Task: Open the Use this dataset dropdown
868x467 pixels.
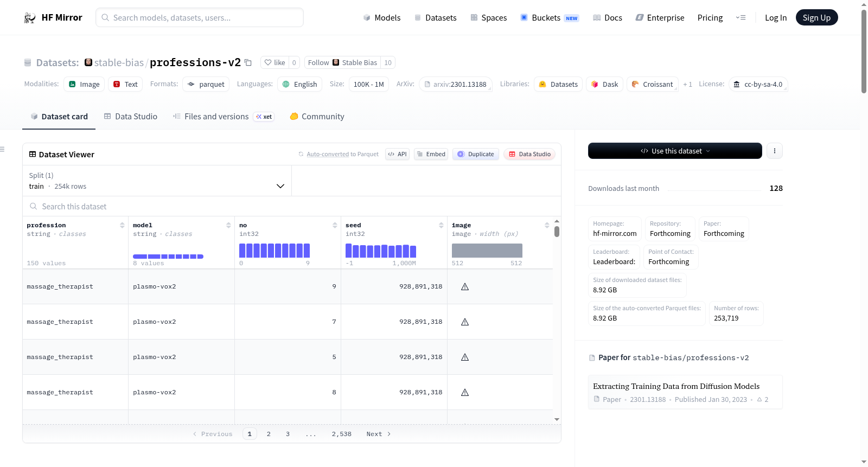Action: tap(675, 151)
